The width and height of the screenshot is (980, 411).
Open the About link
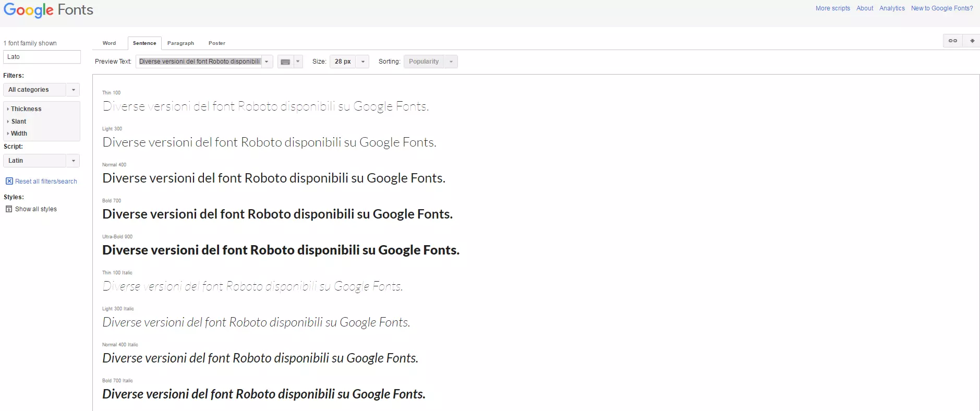pos(865,8)
